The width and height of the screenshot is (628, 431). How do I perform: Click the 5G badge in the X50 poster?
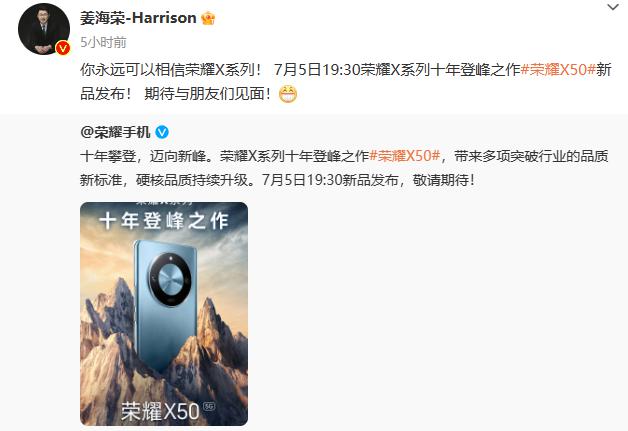coord(209,406)
